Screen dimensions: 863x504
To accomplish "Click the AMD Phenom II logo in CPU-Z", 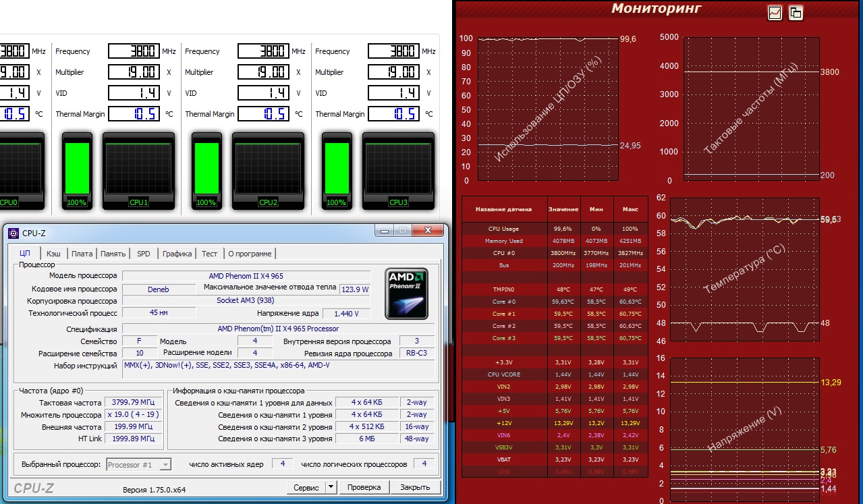I will [406, 293].
